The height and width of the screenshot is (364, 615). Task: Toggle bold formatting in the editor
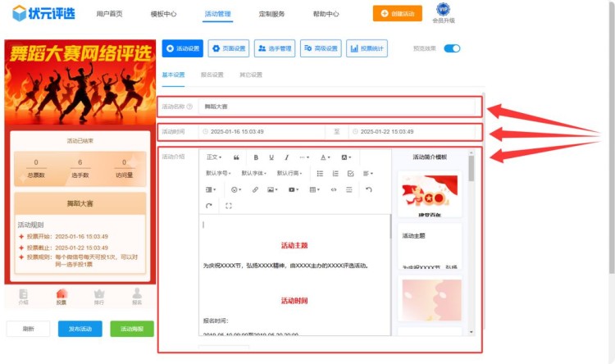click(x=256, y=157)
